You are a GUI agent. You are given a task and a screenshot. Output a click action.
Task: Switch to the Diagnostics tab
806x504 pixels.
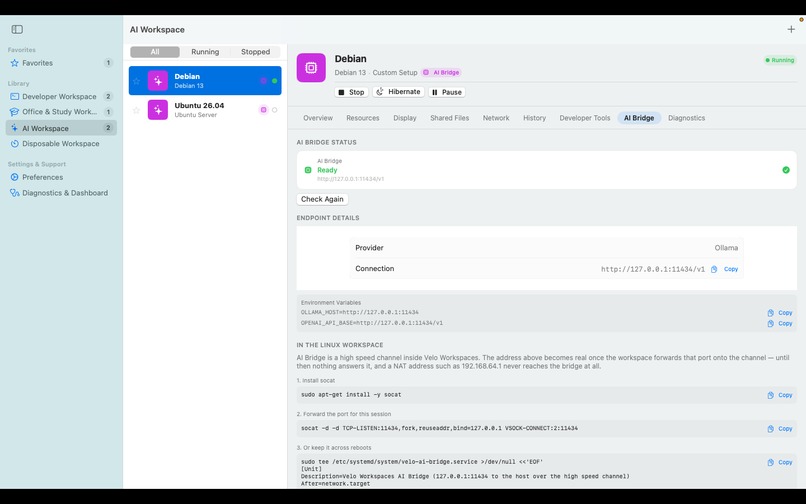pos(686,118)
